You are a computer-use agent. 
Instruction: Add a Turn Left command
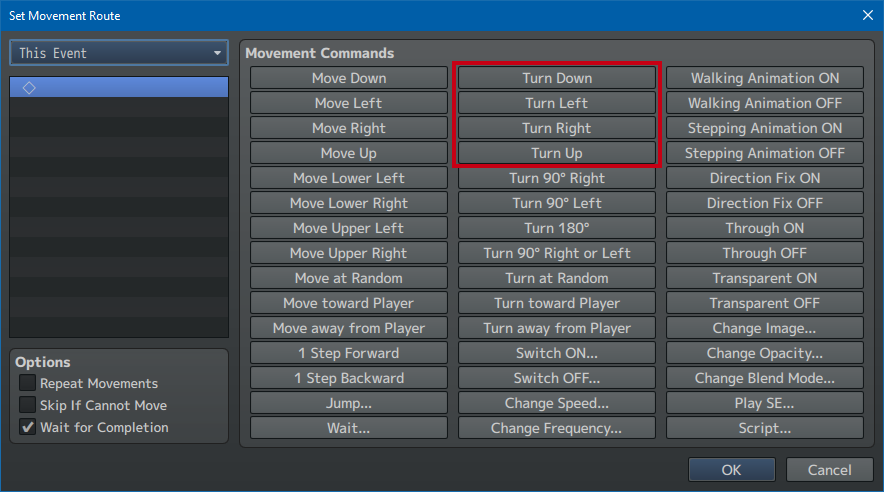pos(557,103)
